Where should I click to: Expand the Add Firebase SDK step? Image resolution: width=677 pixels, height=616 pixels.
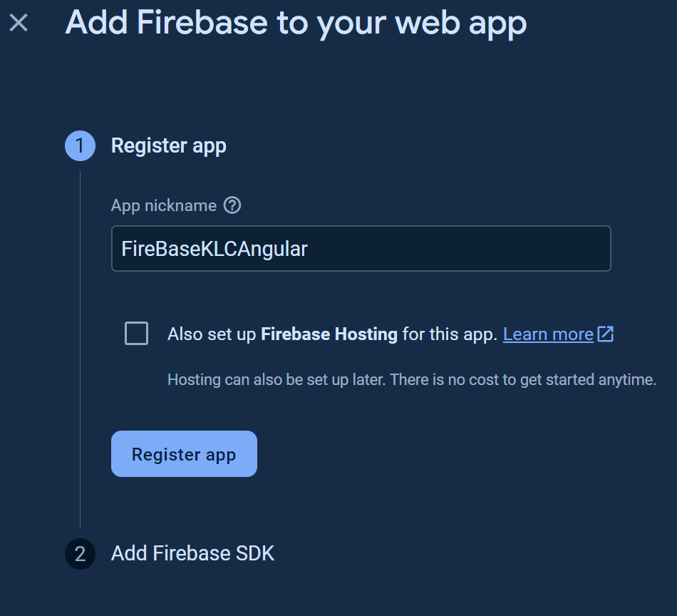pos(192,554)
